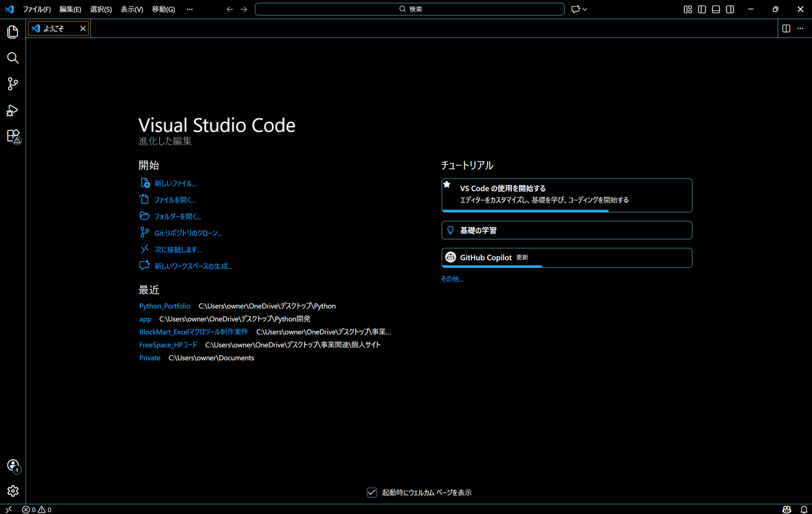Restore down the VS Code window
Screen dimensions: 812x514
[775, 9]
